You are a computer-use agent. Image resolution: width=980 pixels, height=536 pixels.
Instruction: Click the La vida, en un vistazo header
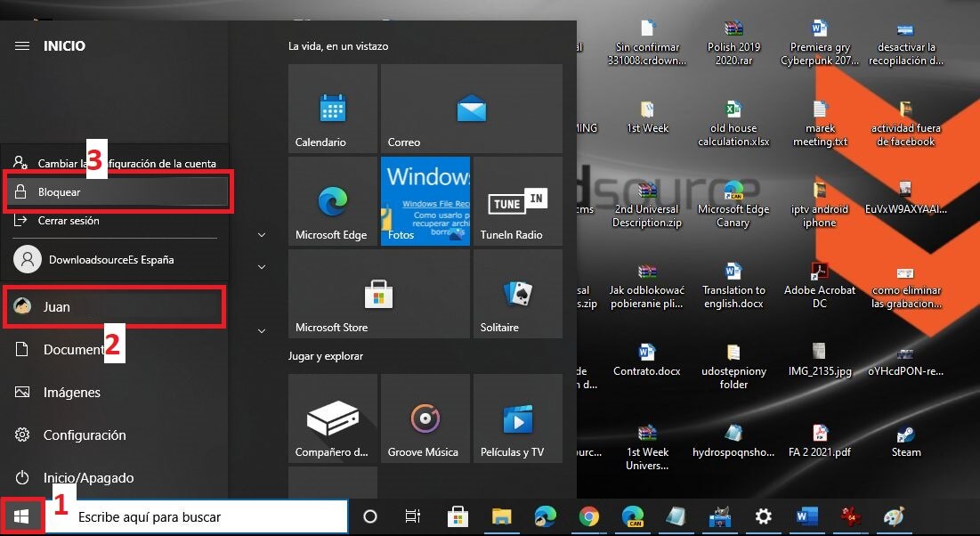[x=338, y=46]
